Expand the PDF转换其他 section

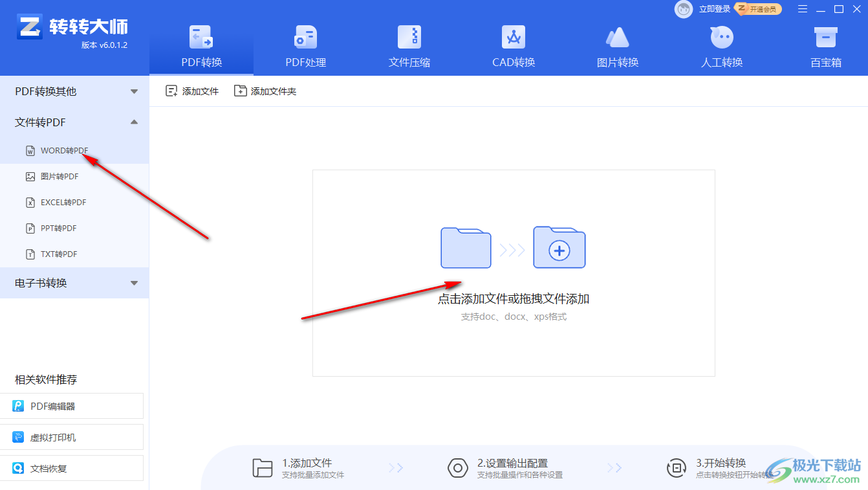74,91
